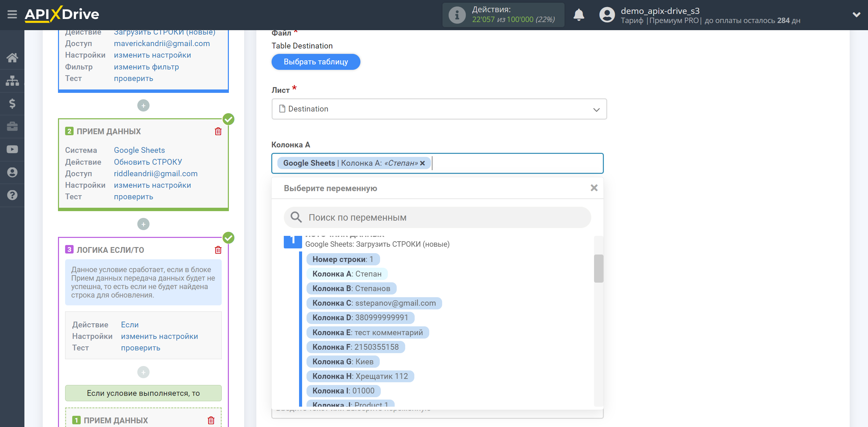Focus the Поиск по переменным field
Image resolution: width=868 pixels, height=427 pixels.
(x=437, y=218)
